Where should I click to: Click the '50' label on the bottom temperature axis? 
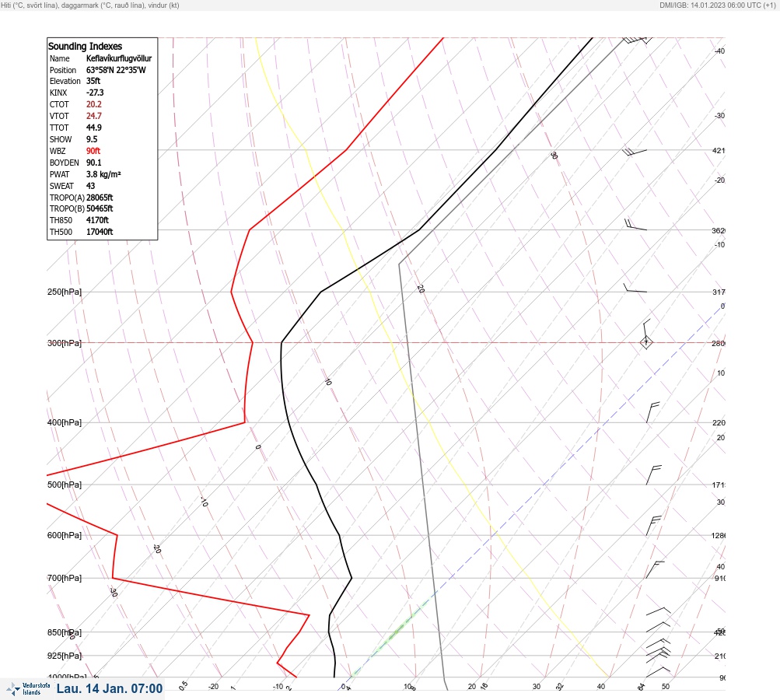point(666,687)
